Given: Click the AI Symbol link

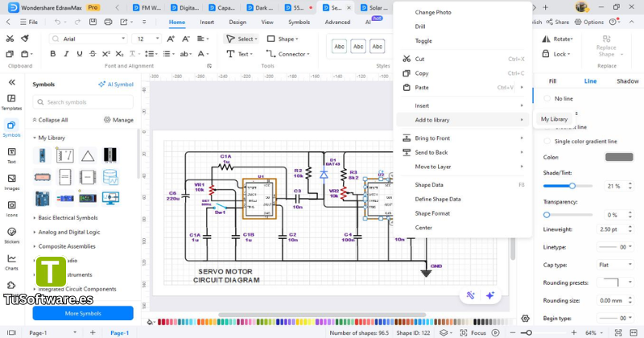Looking at the screenshot, I should [x=116, y=84].
